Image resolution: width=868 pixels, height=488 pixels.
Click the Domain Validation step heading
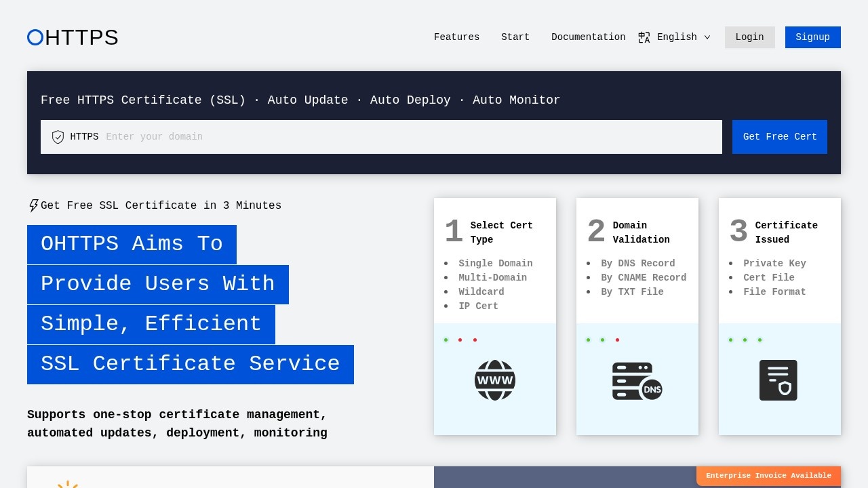click(641, 232)
